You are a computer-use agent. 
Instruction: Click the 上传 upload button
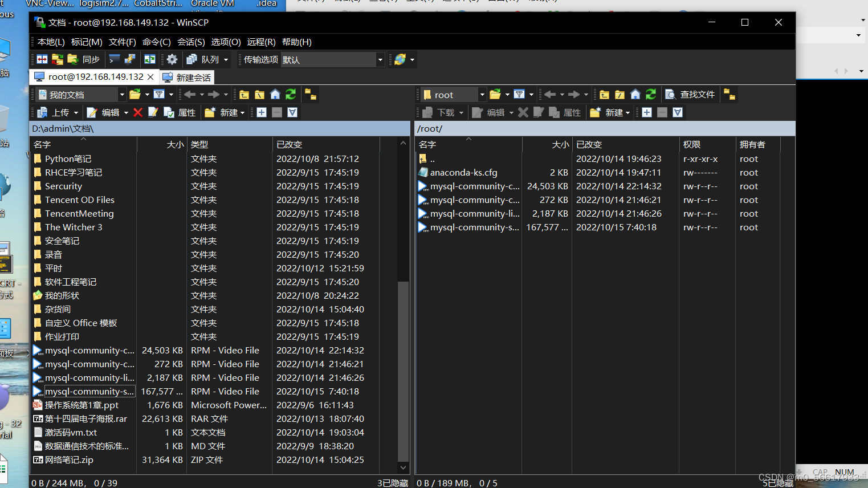[54, 112]
